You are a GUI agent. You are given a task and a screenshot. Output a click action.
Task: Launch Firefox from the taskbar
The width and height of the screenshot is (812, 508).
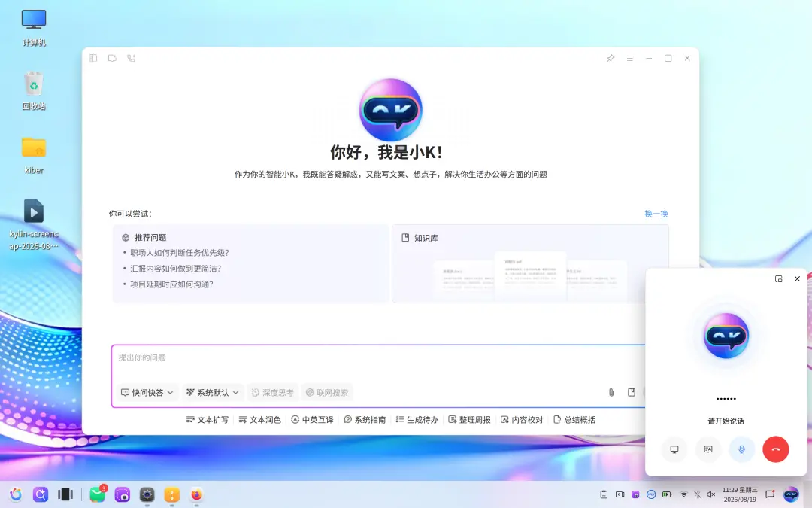point(197,494)
